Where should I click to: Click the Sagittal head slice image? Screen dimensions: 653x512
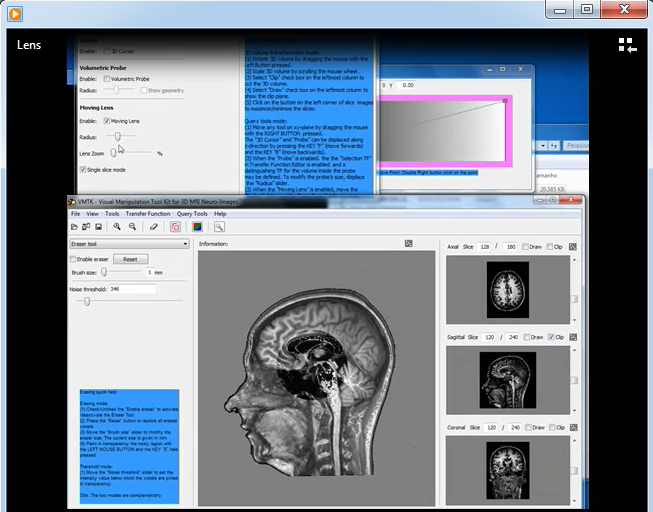coord(508,380)
